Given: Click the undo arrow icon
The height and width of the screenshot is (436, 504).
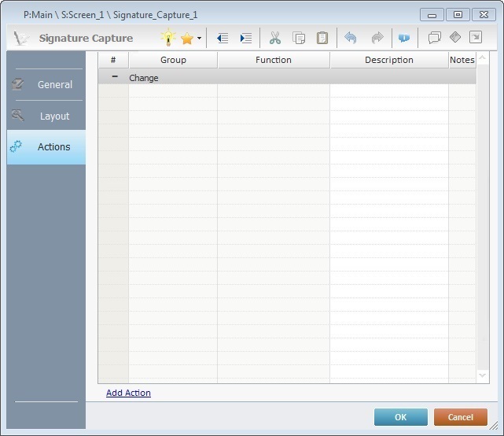Looking at the screenshot, I should [x=351, y=38].
